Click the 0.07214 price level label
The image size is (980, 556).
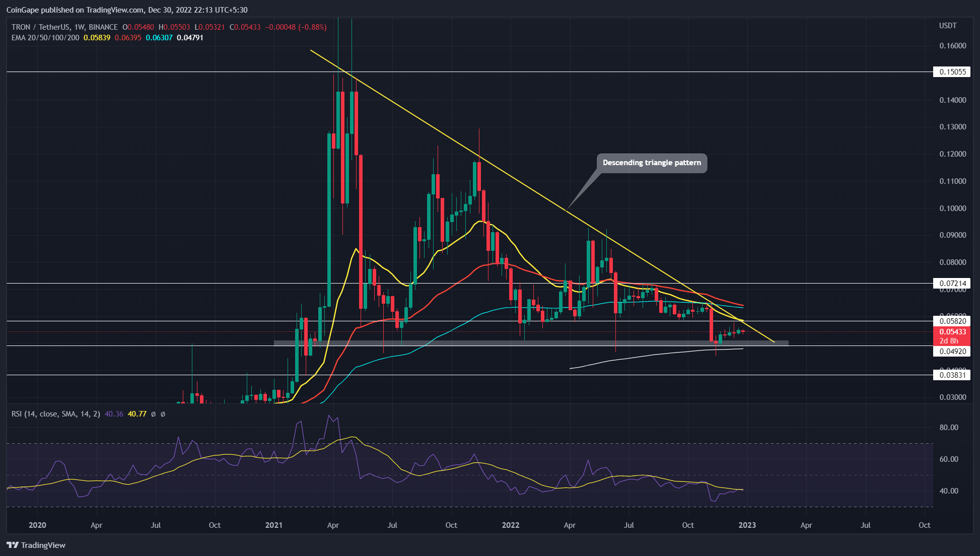952,283
